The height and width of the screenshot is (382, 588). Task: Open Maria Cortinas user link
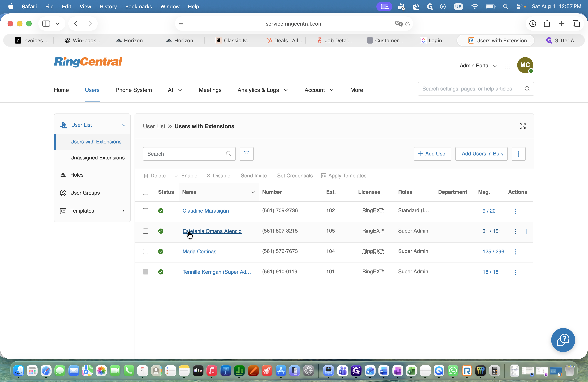[199, 252]
